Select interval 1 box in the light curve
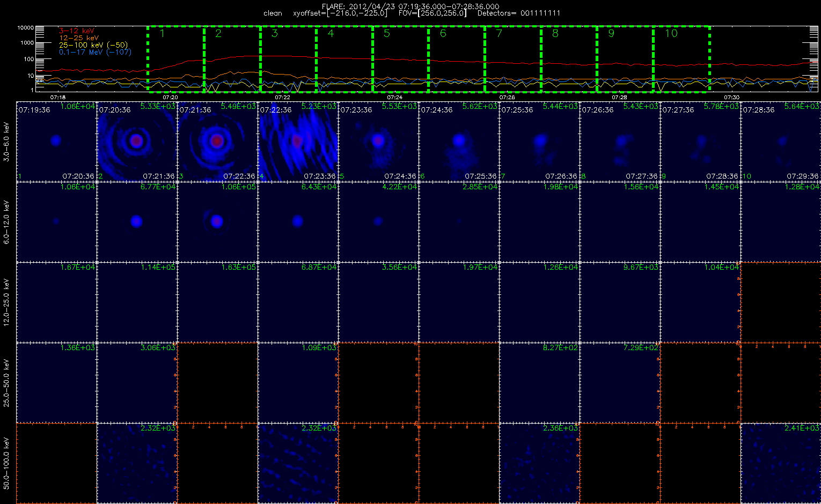 tap(176, 59)
